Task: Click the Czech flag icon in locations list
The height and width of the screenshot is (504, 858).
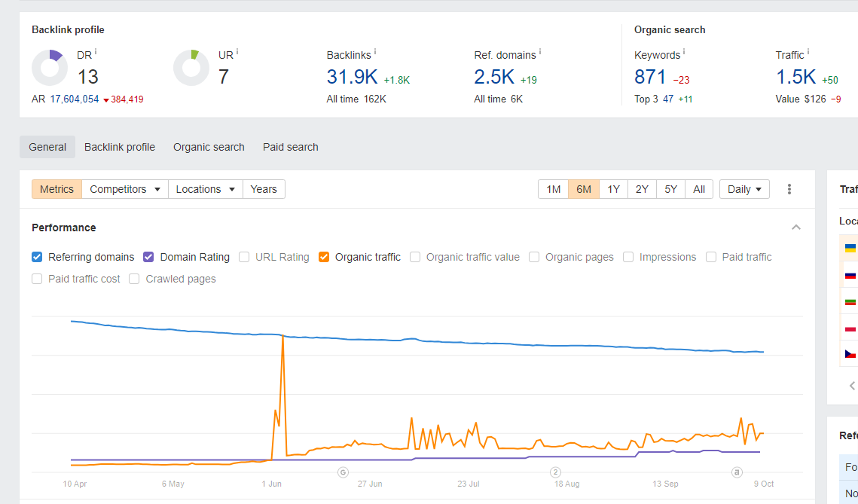Action: 850,353
